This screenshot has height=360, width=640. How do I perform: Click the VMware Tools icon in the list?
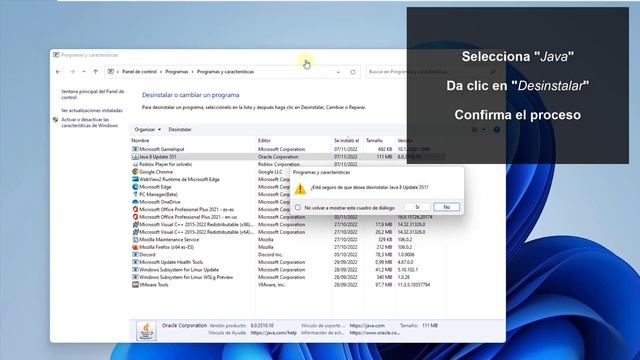[135, 285]
